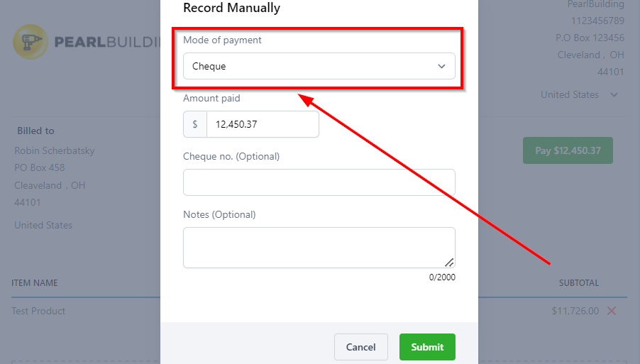The image size is (640, 364).
Task: Click the 0/2000 character counter
Action: (442, 277)
